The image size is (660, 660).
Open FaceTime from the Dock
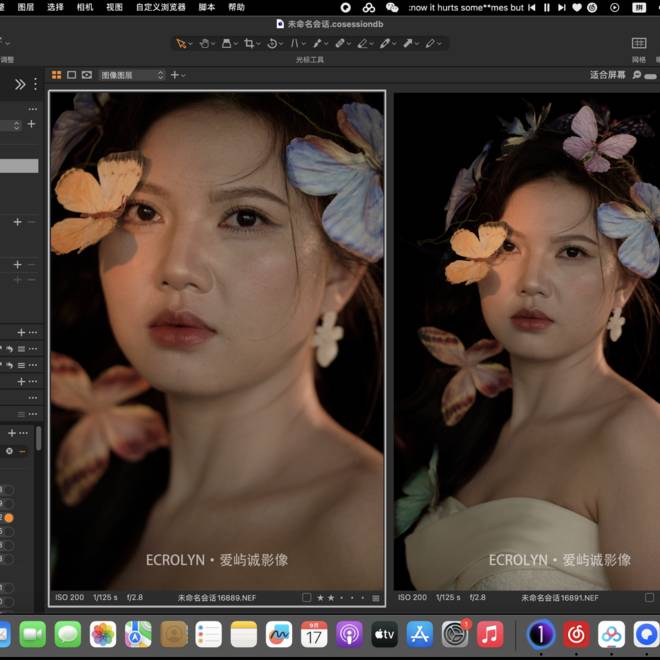32,634
